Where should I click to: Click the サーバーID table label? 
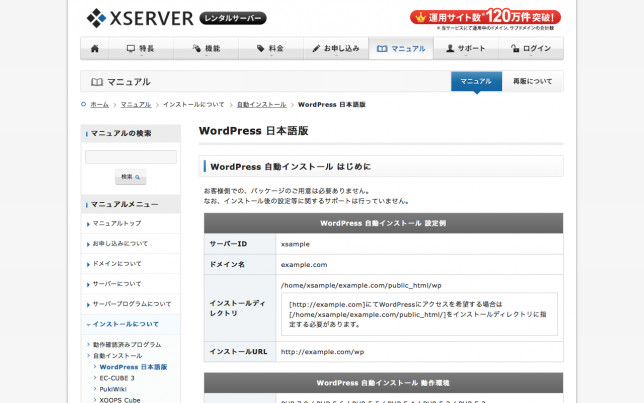[x=228, y=244]
